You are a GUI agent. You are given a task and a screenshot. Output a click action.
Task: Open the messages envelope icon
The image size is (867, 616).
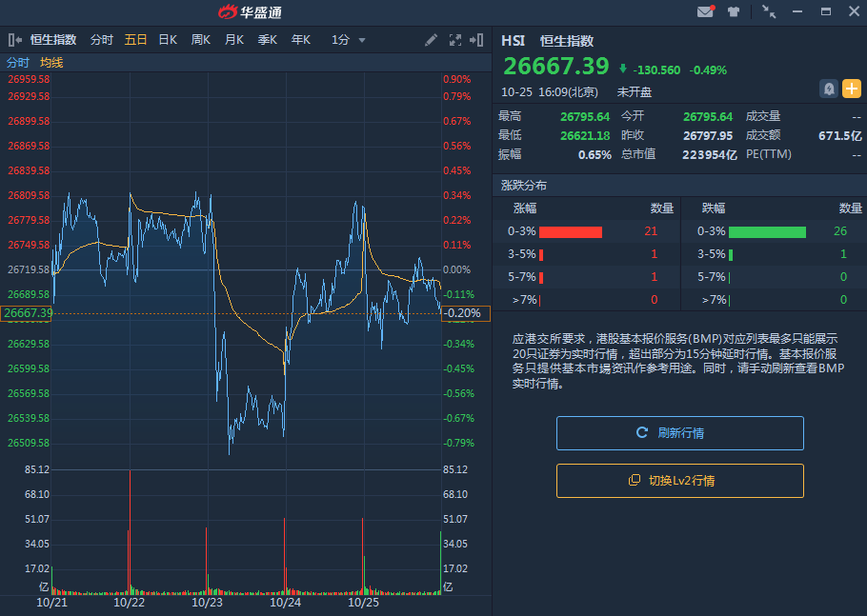[x=705, y=12]
